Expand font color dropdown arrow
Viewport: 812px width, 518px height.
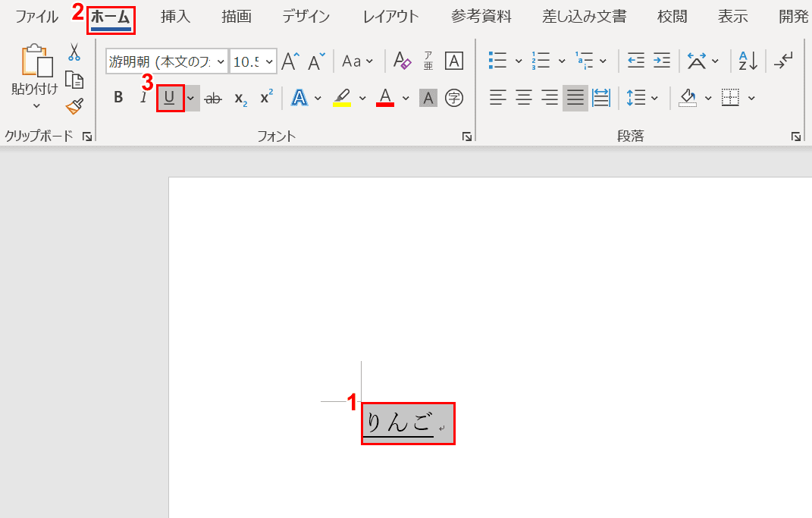tap(406, 98)
